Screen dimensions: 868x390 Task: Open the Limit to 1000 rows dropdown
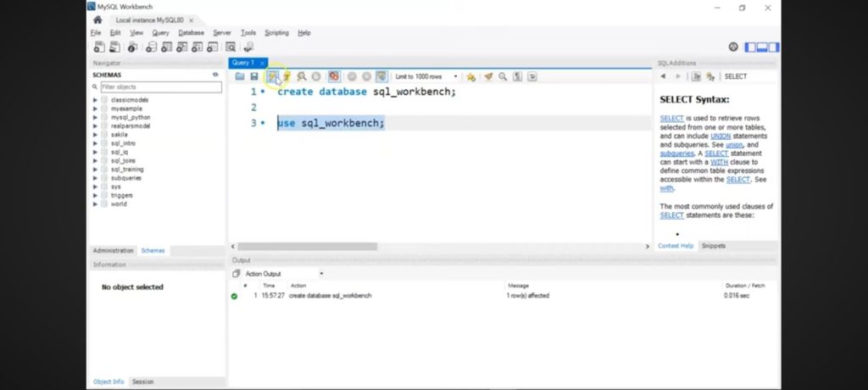(x=426, y=76)
